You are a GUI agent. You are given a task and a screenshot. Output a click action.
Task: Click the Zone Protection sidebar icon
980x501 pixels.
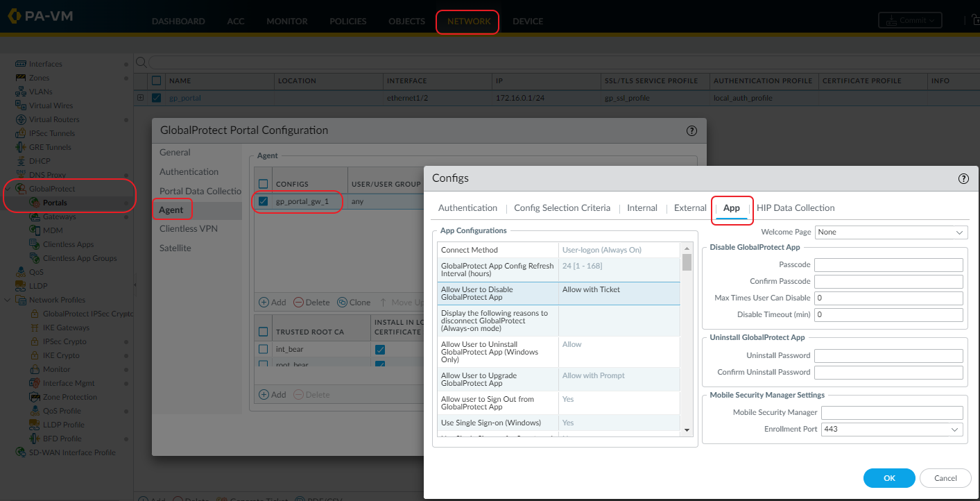(x=35, y=397)
